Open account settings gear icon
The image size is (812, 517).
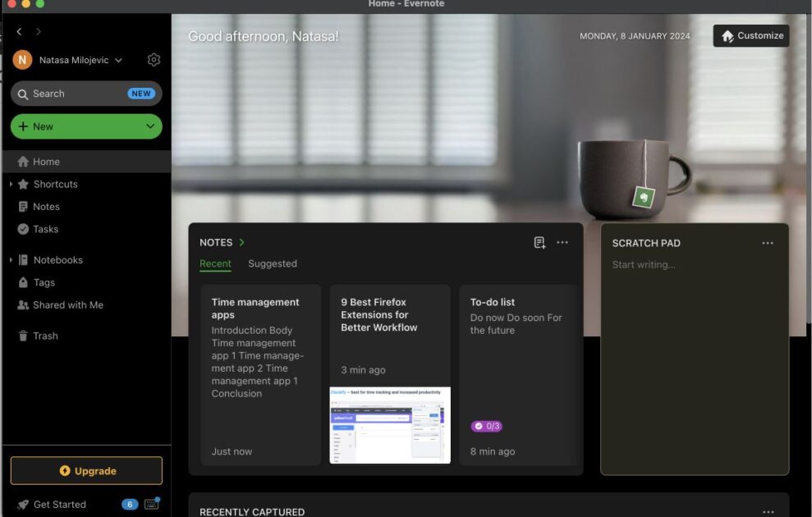coord(154,60)
